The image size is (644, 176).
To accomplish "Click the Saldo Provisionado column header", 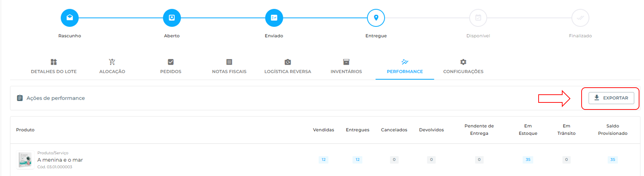I will (x=613, y=130).
